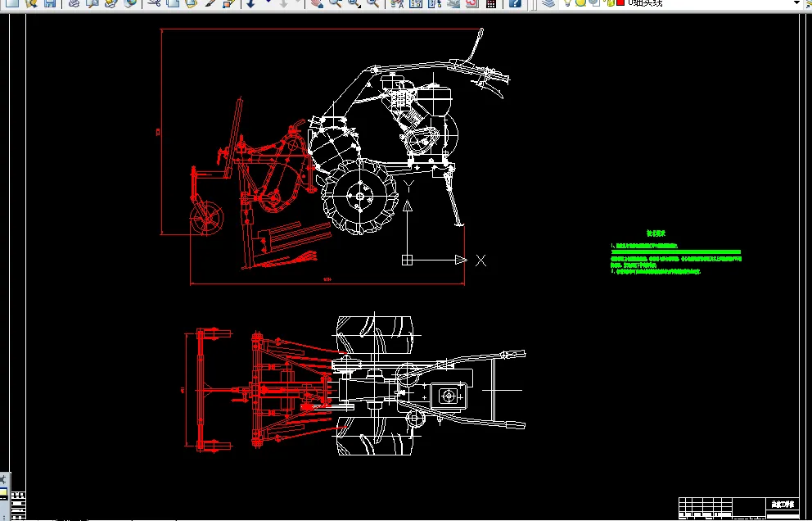The image size is (812, 521).
Task: Open the layer list combo box
Action: point(683,3)
